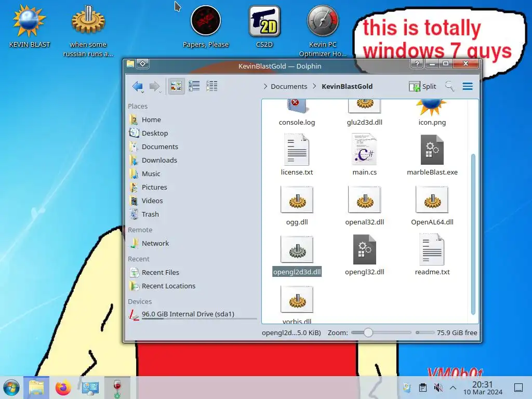Image resolution: width=532 pixels, height=399 pixels.
Task: Go back with the blue arrow
Action: (x=137, y=86)
